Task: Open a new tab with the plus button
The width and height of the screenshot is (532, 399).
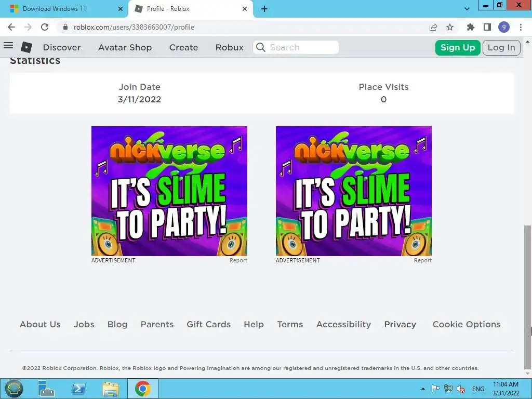Action: click(264, 9)
